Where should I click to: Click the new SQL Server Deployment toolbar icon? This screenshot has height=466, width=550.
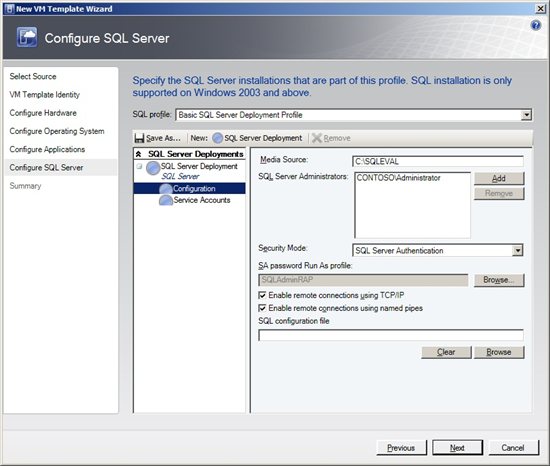pyautogui.click(x=217, y=138)
